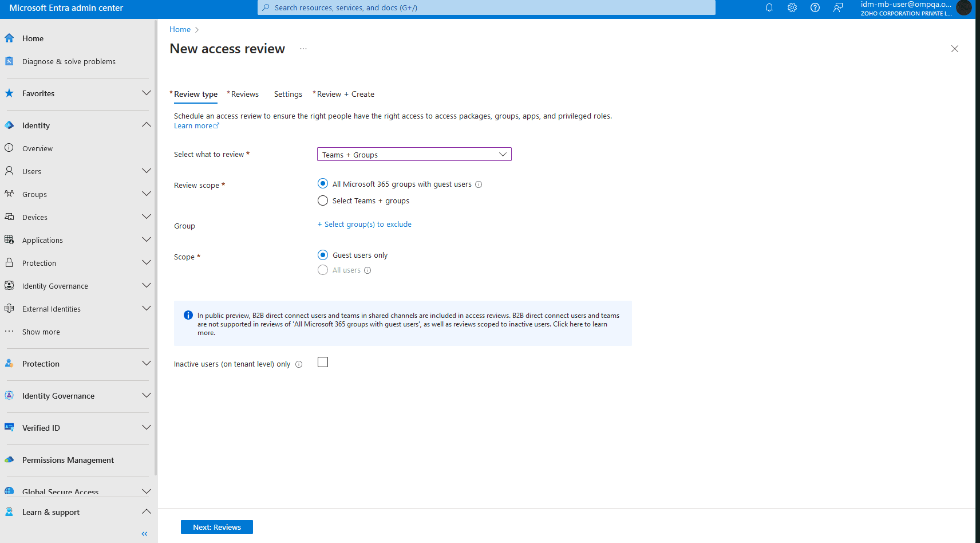Screen dimensions: 980x543
Task: Click the help question mark icon
Action: click(815, 7)
